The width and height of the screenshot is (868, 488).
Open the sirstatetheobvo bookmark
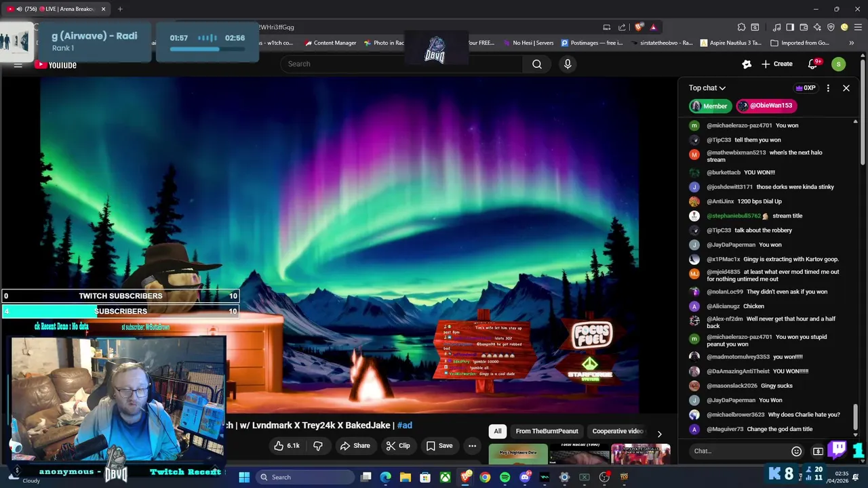click(x=661, y=43)
